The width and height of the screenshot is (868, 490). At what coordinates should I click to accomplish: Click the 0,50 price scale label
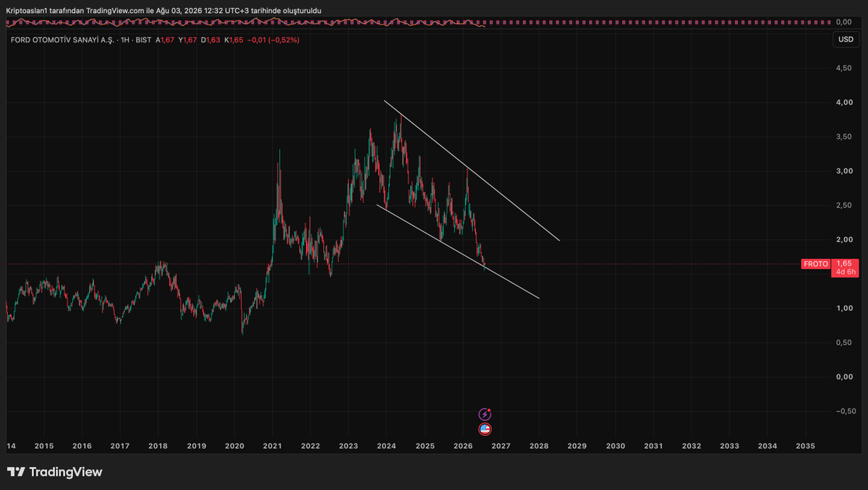tap(843, 343)
